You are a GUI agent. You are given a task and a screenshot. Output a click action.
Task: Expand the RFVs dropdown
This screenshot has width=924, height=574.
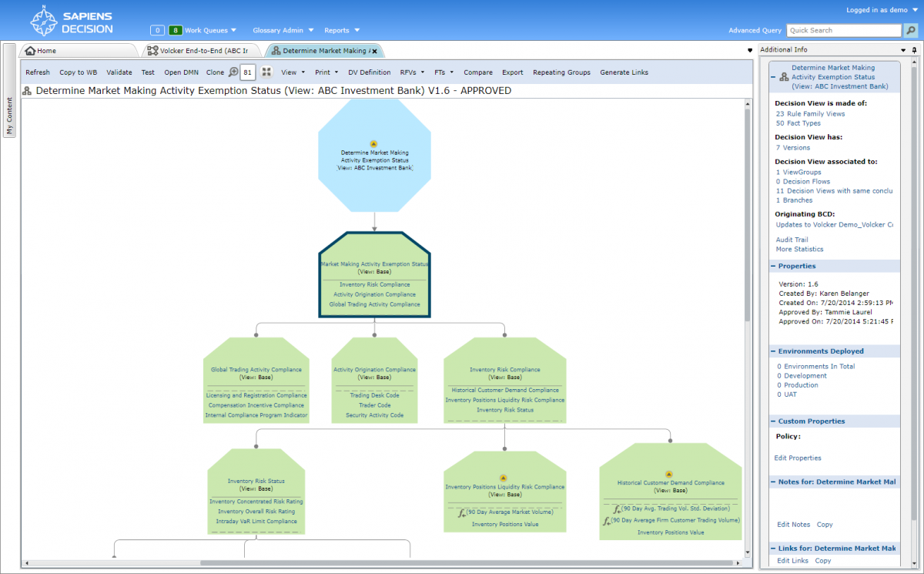pyautogui.click(x=412, y=72)
